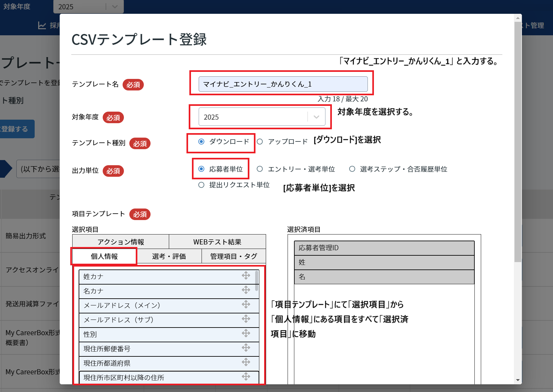Choose エントリー・選考単位 output unit

[260, 169]
